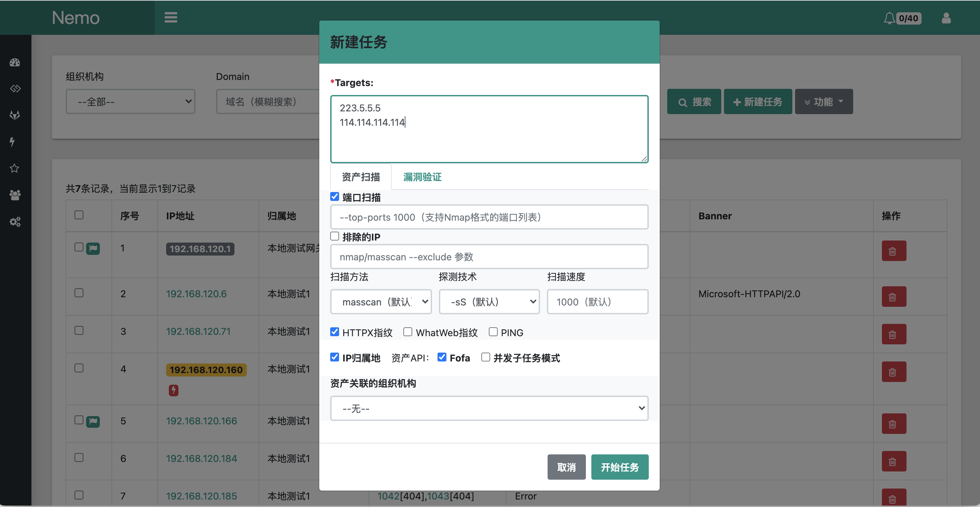Click the star icon in sidebar
The height and width of the screenshot is (507, 980).
point(14,168)
